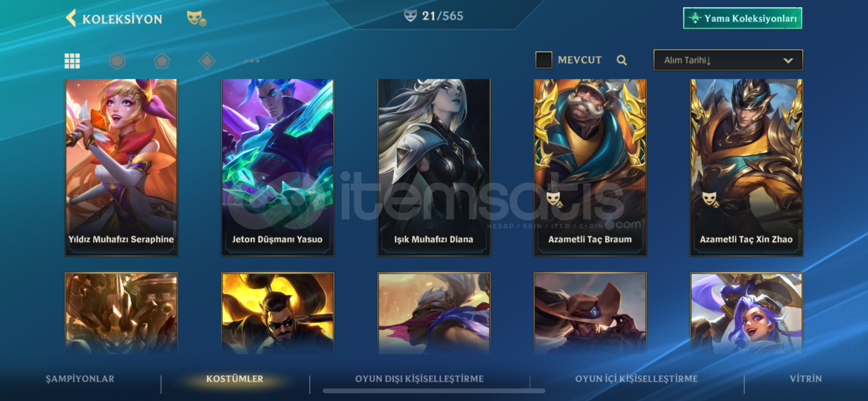Screen dimensions: 868x401
Task: Select the Yıldız Muhafızı Seraphine skin card
Action: [121, 167]
